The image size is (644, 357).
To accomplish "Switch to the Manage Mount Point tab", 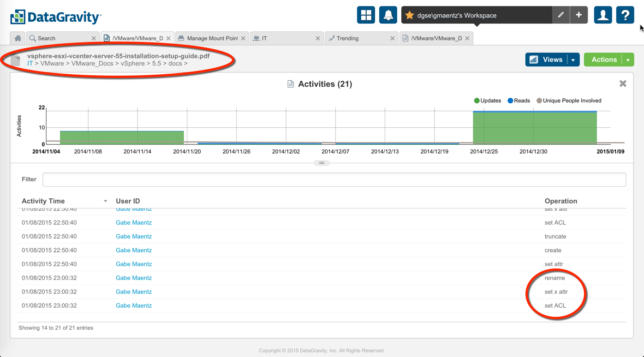I will [211, 38].
